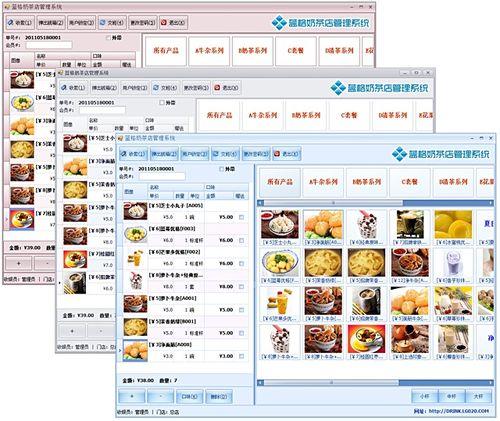Pick strawberry pearl drink on yellow background
Viewport: 500px width, 421px height.
tap(453, 304)
